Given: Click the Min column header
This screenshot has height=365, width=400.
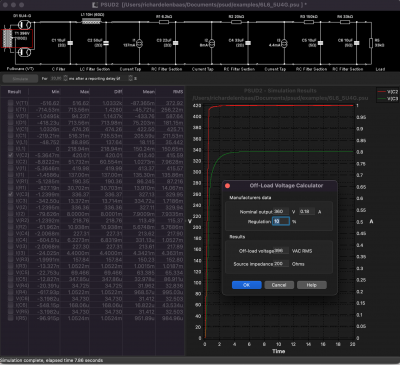Looking at the screenshot, I should (55, 92).
